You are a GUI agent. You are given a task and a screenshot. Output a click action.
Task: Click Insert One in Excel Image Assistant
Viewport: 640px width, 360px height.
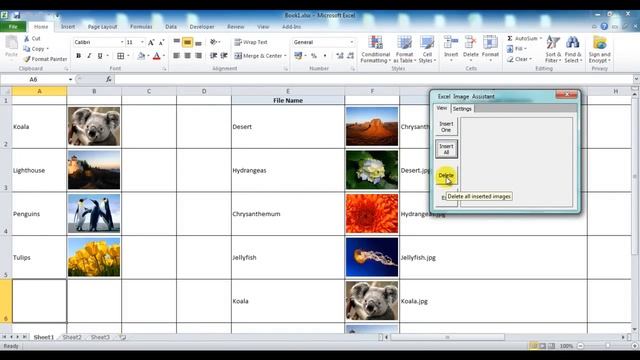(446, 127)
